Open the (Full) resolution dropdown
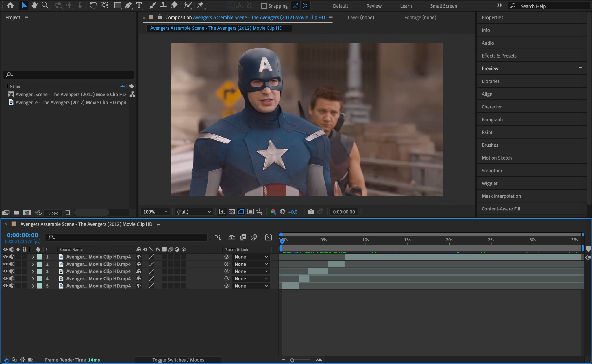 (194, 212)
